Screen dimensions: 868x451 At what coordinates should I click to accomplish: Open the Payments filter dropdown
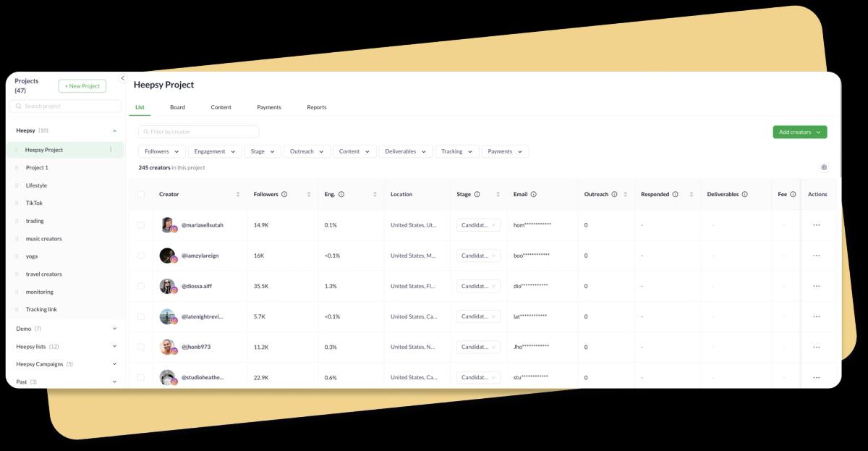tap(505, 151)
